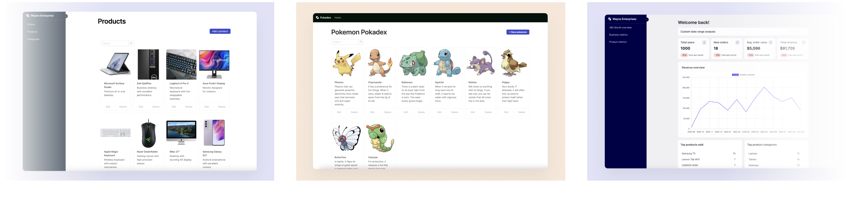Open the Razer DeathAdder mouse image

tap(148, 133)
